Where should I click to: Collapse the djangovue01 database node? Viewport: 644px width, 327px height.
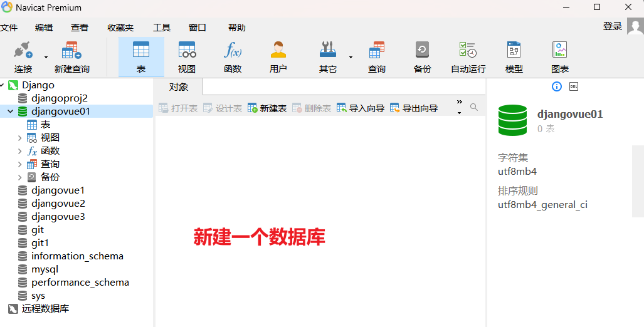10,112
